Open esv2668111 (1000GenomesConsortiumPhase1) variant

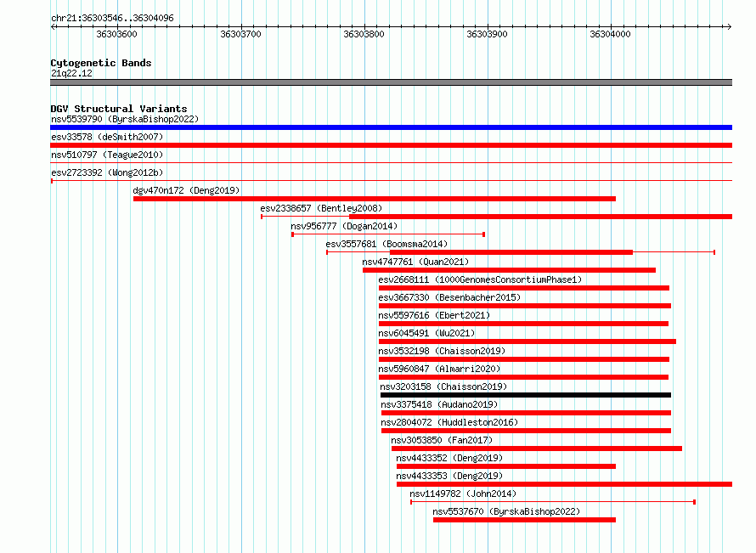coord(480,279)
